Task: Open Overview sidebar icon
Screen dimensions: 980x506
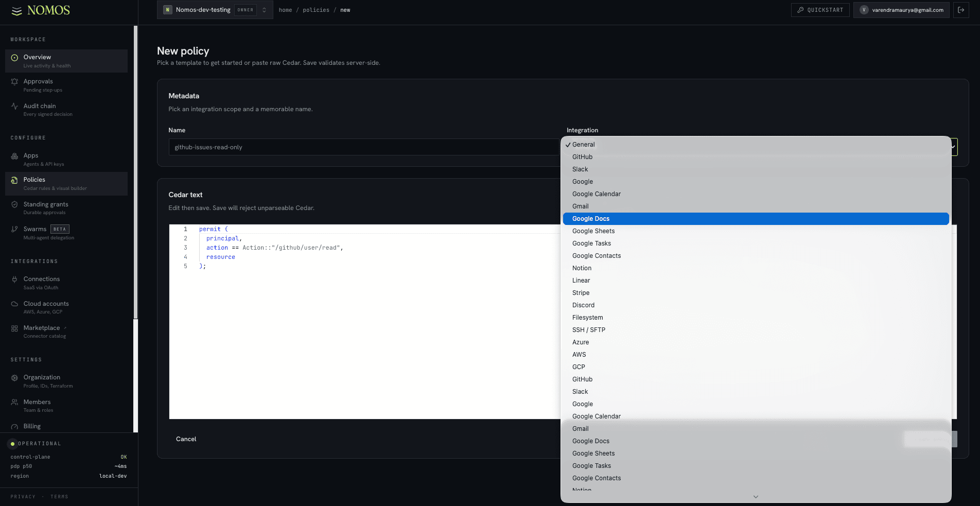Action: (14, 58)
